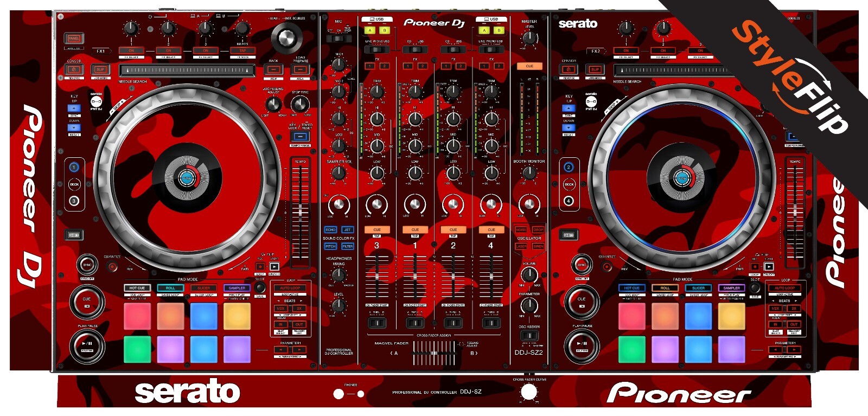This screenshot has width=868, height=416.
Task: Tap the FX1 TAP button
Action: click(x=242, y=51)
